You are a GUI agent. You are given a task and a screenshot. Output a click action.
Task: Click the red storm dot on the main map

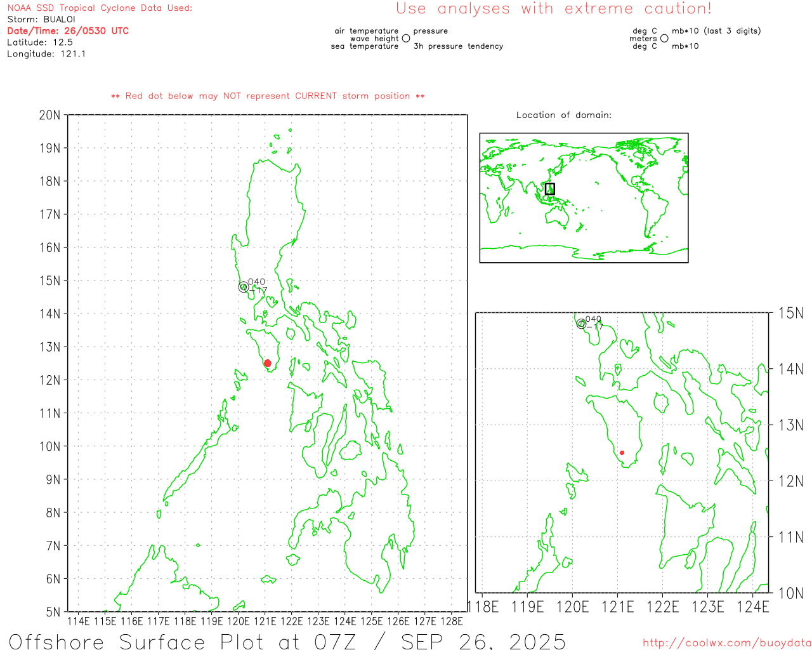[x=267, y=363]
